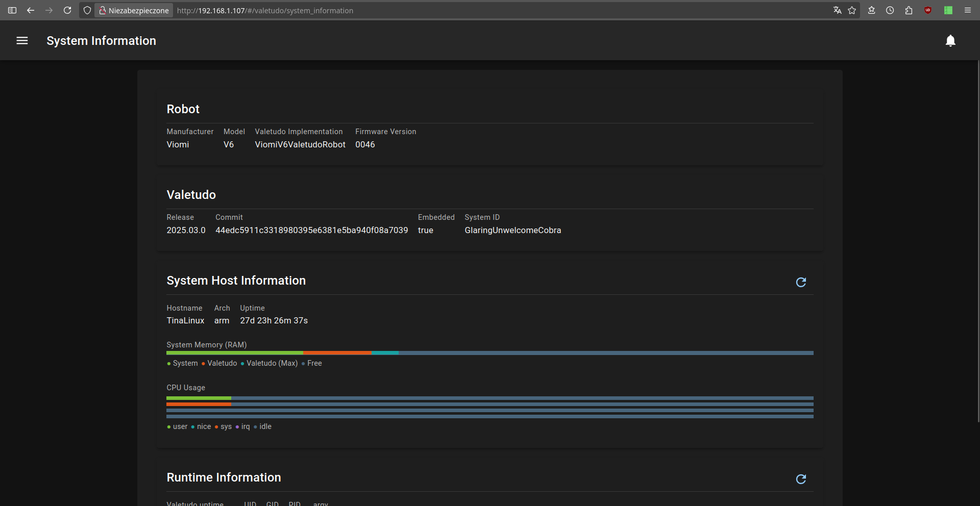Refresh Runtime Information section
This screenshot has width=980, height=506.
pos(801,479)
